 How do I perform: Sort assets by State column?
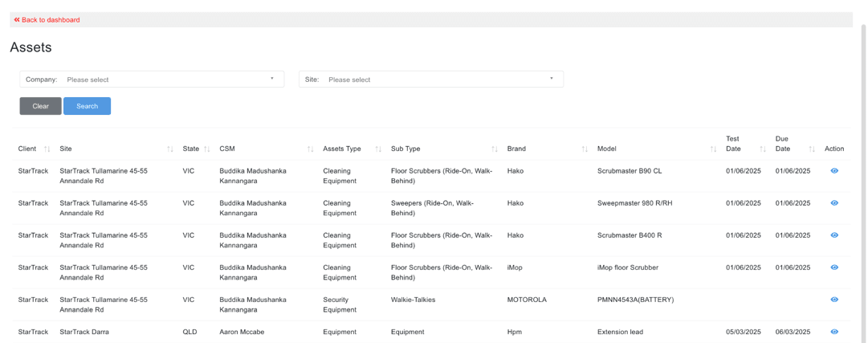tap(206, 149)
